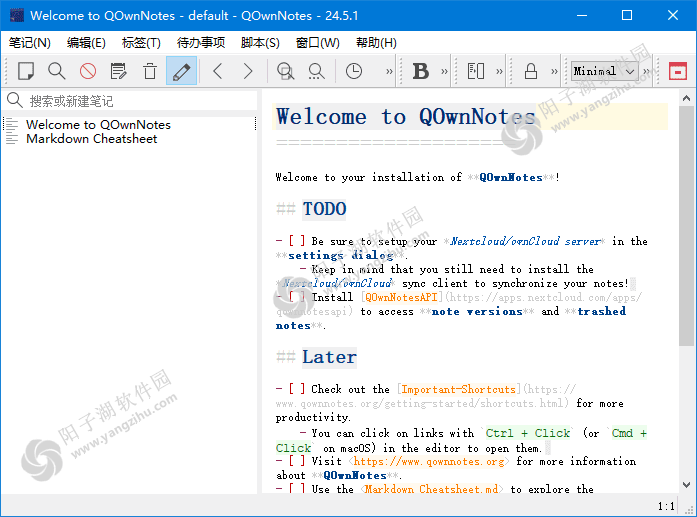Apply bold formatting with B icon
697x517 pixels.
click(x=421, y=71)
